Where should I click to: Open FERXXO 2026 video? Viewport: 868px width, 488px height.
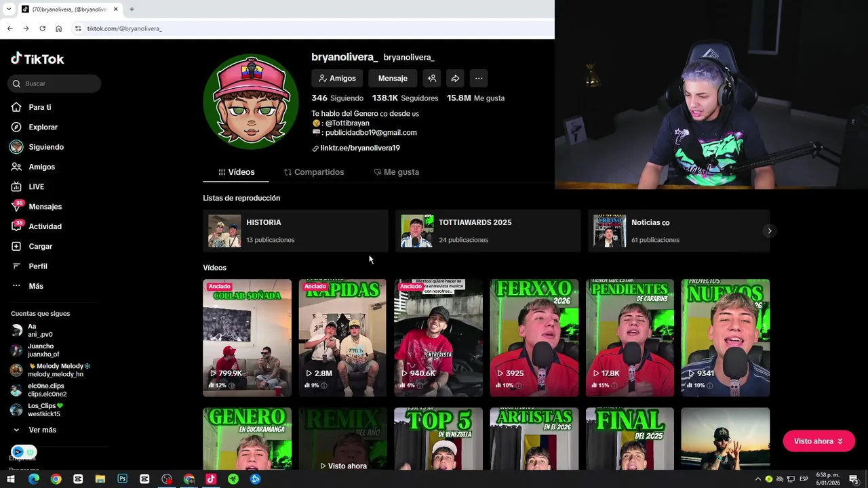[534, 338]
